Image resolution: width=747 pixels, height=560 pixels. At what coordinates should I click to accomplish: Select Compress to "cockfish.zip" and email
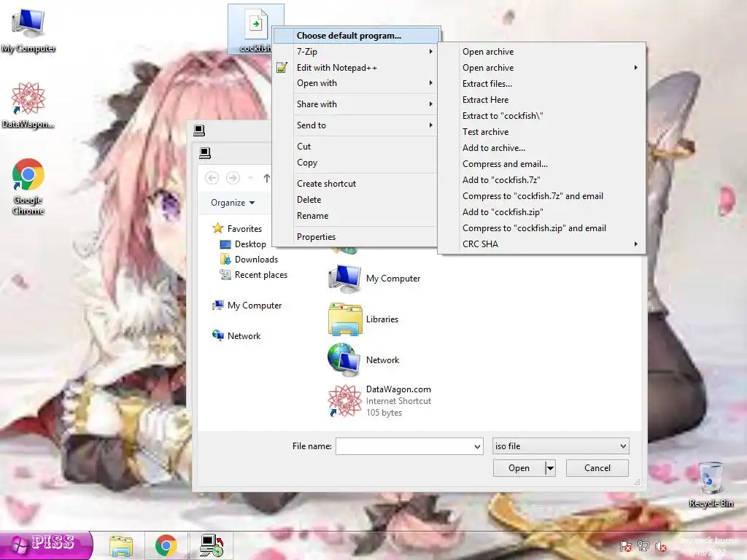point(542,228)
